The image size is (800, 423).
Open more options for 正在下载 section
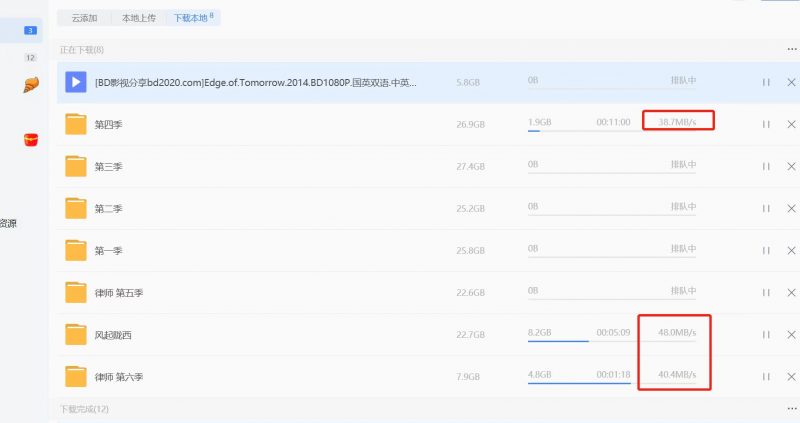(792, 49)
